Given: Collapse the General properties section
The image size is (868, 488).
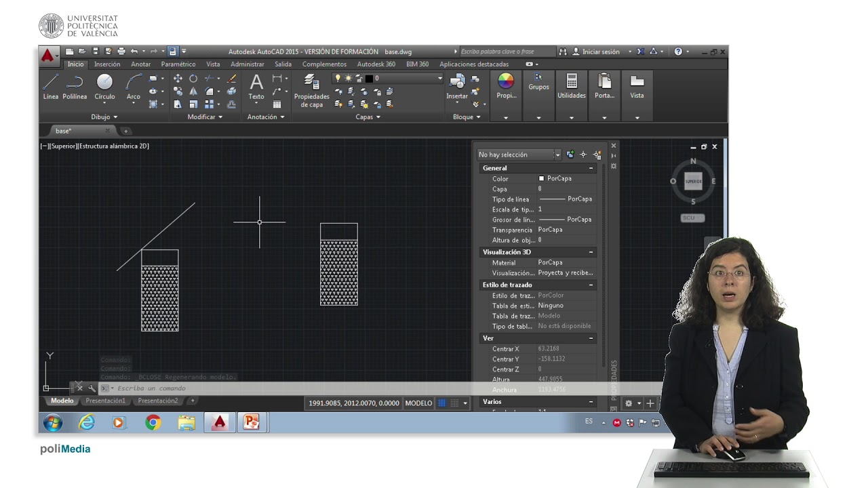Looking at the screenshot, I should 591,168.
